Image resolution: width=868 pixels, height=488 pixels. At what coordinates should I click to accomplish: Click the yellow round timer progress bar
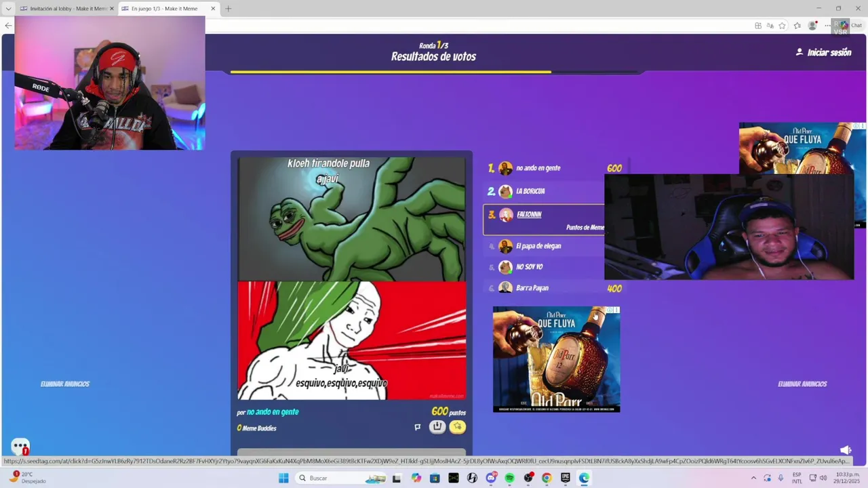[x=391, y=71]
